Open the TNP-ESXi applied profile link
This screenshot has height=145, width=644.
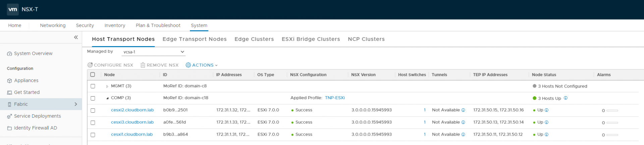click(x=334, y=98)
